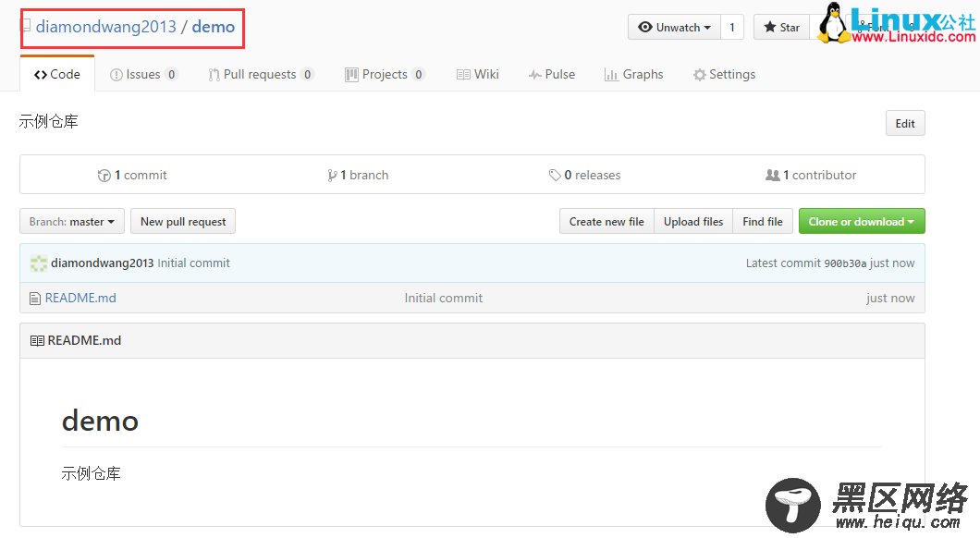Click the README.md file document icon
Image resolution: width=980 pixels, height=538 pixels.
click(x=35, y=299)
